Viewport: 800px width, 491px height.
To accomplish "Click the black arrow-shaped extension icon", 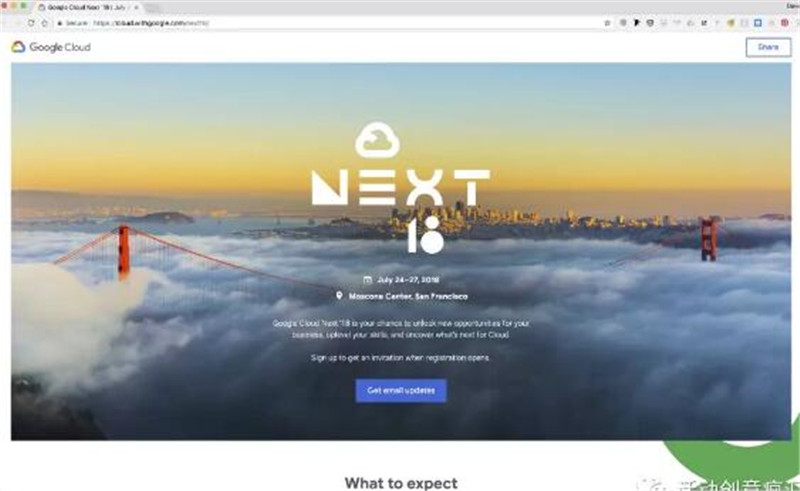I will pyautogui.click(x=637, y=23).
